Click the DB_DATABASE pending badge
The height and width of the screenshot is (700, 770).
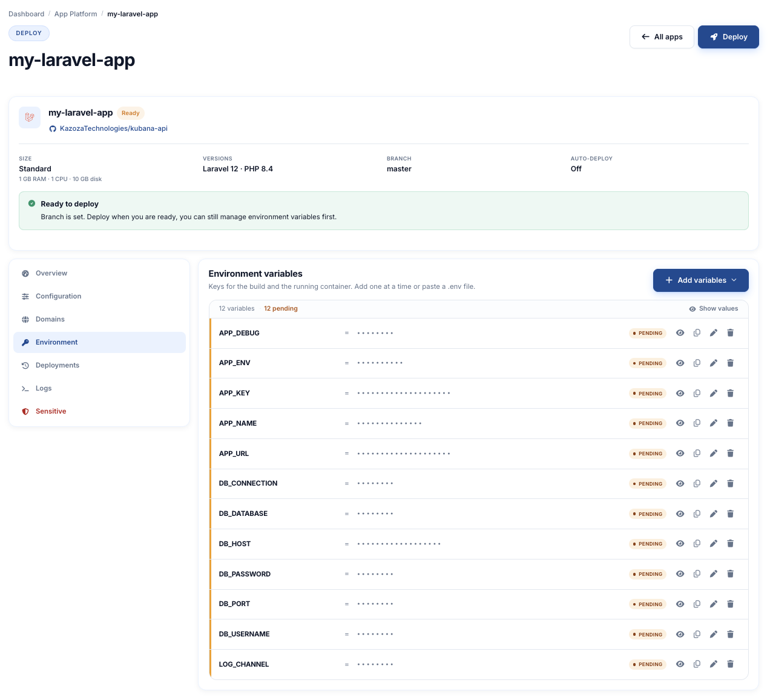(648, 514)
